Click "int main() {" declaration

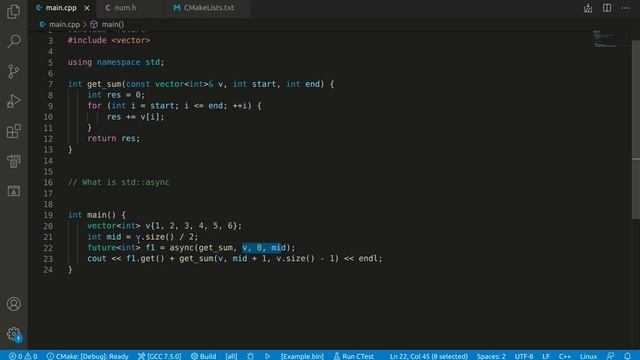point(97,215)
